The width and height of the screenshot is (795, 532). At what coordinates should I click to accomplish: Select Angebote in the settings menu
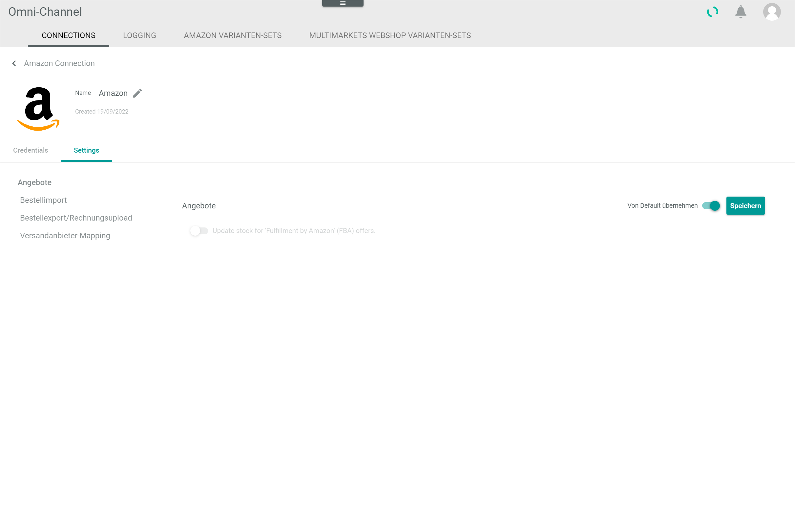tap(34, 182)
